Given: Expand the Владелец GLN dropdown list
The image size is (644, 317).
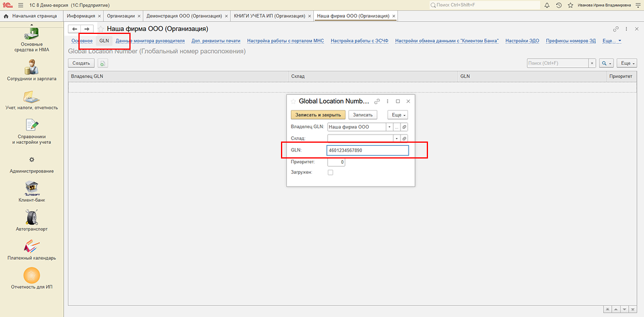Looking at the screenshot, I should [x=389, y=127].
